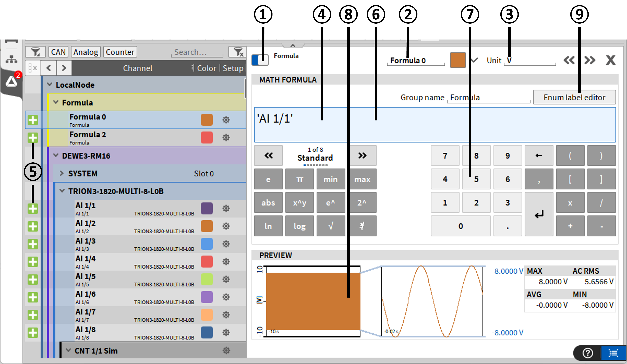Open the help question mark icon
Screen dimensions: 627x364
click(588, 353)
